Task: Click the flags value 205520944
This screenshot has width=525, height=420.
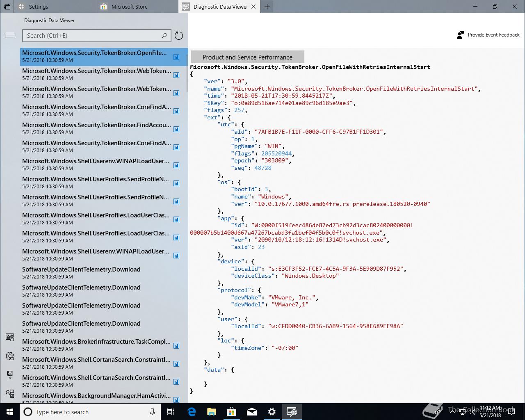Action: tap(276, 153)
